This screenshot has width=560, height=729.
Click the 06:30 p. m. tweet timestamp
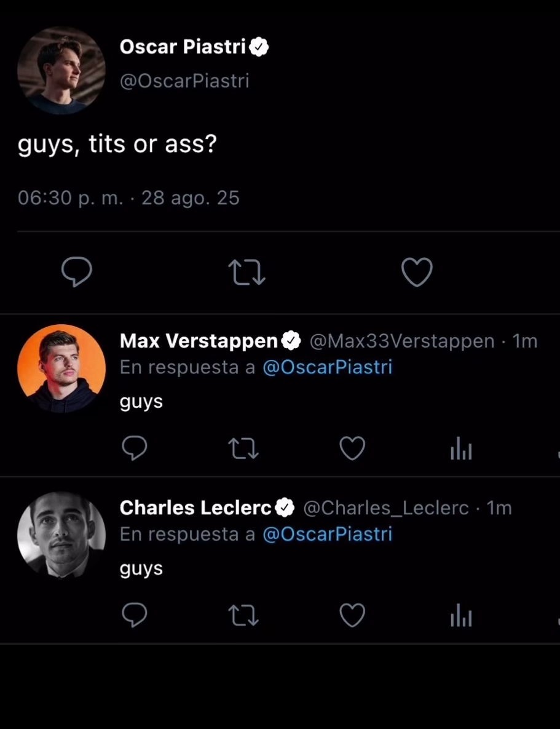70,198
